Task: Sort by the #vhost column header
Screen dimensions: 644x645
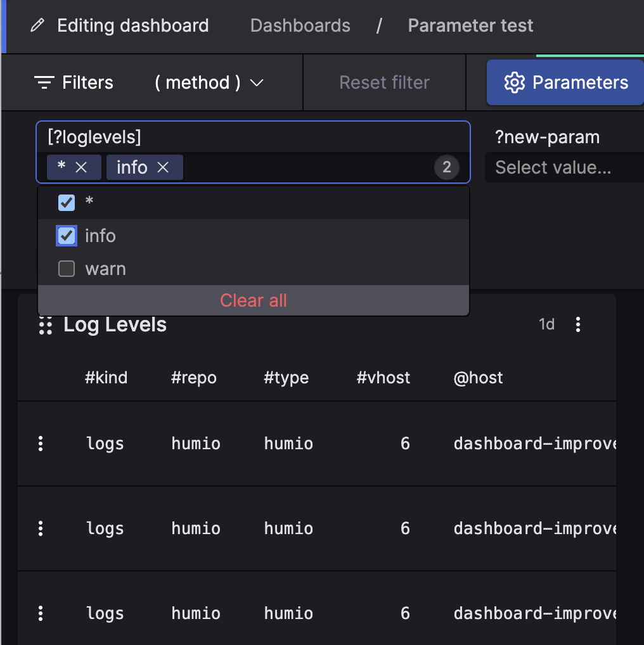Action: click(x=383, y=378)
